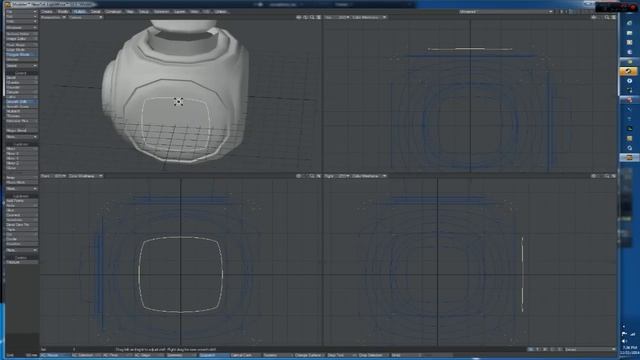Click the move icon in the Back viewport header
Viewport: 640px width, 360px height.
[x=298, y=176]
